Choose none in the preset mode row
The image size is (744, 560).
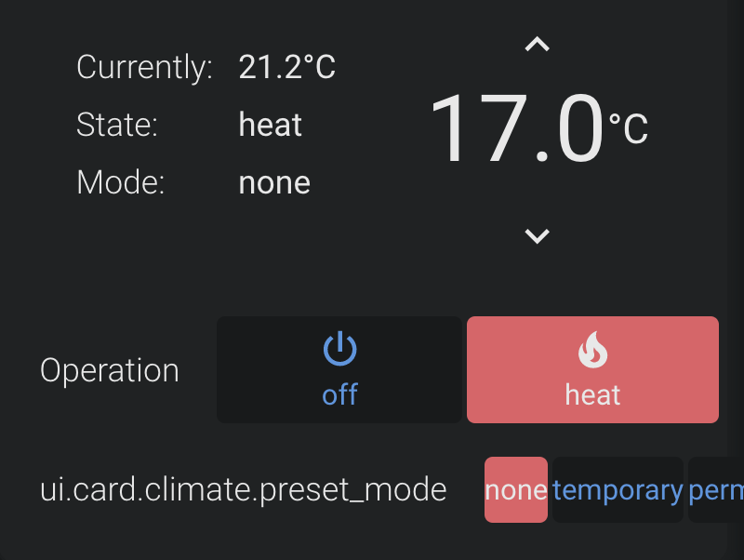click(x=515, y=489)
